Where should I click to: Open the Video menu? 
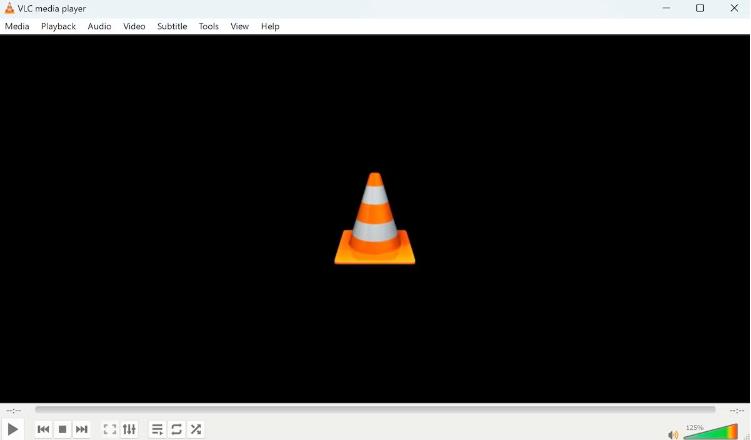click(134, 26)
